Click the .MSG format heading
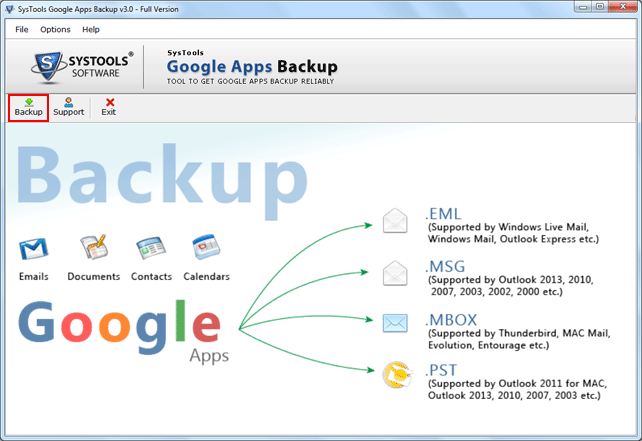Screen dimensions: 642x441 point(445,267)
